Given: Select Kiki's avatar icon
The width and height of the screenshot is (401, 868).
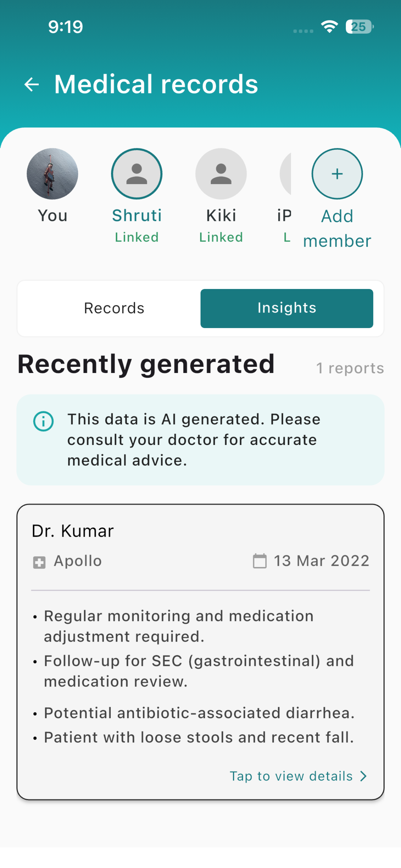Looking at the screenshot, I should [x=221, y=173].
